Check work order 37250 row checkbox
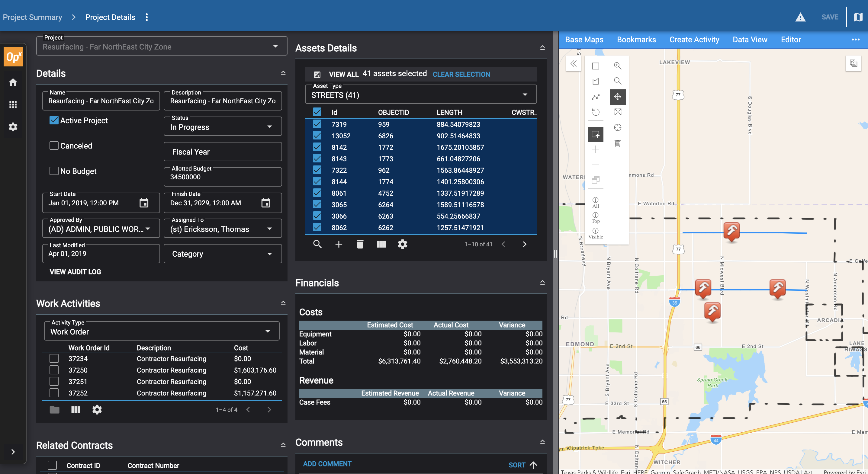Viewport: 868px width, 474px height. point(54,370)
